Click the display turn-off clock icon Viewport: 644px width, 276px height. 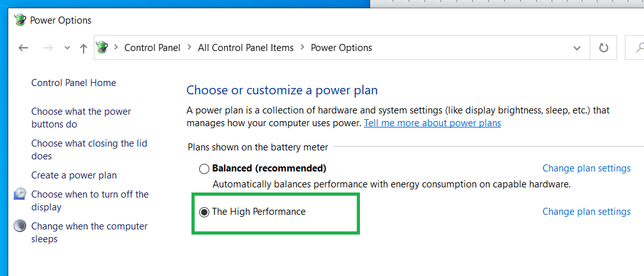[20, 194]
